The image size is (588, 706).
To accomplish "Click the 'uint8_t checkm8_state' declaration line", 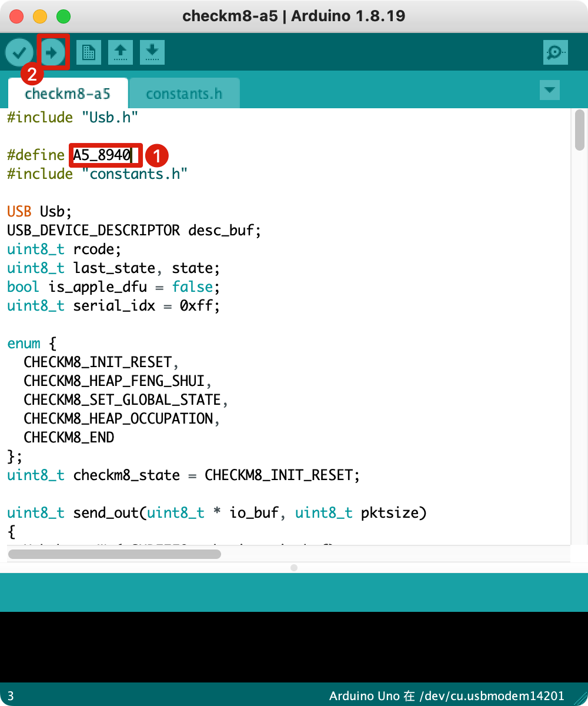I will (183, 475).
